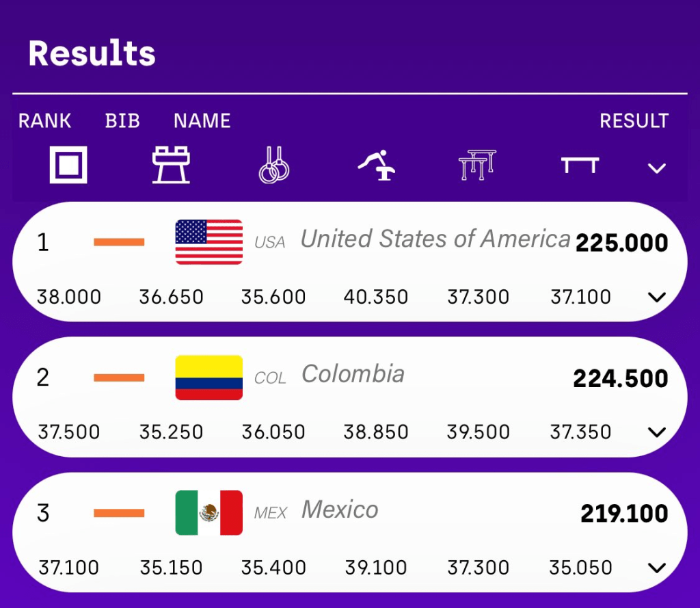Viewport: 700px width, 608px height.
Task: Open the United States of America team name
Action: [x=435, y=239]
